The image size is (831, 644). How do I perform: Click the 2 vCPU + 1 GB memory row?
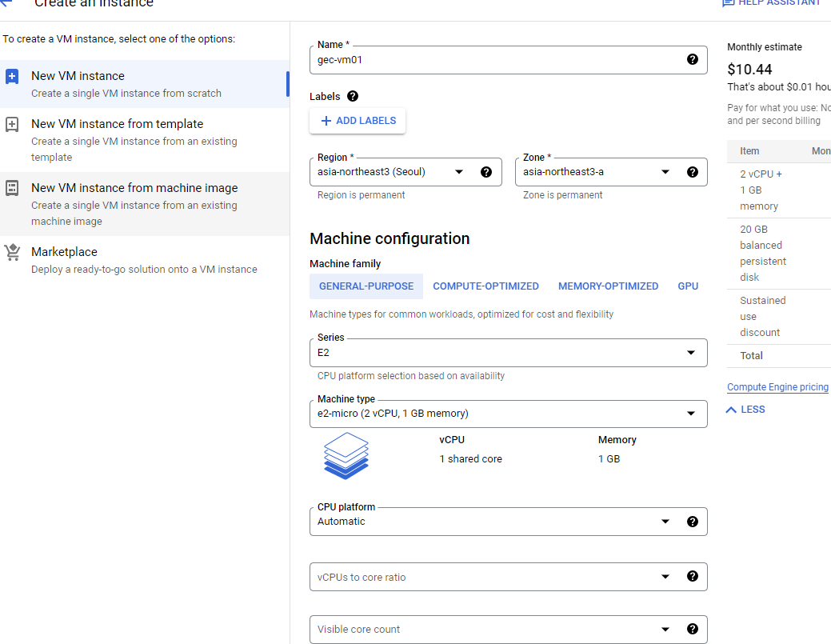[x=779, y=190]
